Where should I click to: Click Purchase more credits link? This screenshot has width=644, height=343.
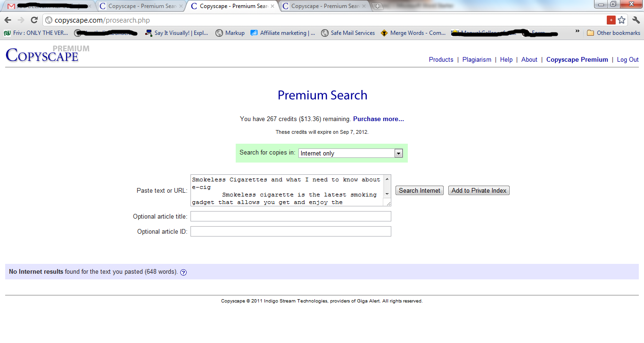click(x=379, y=119)
